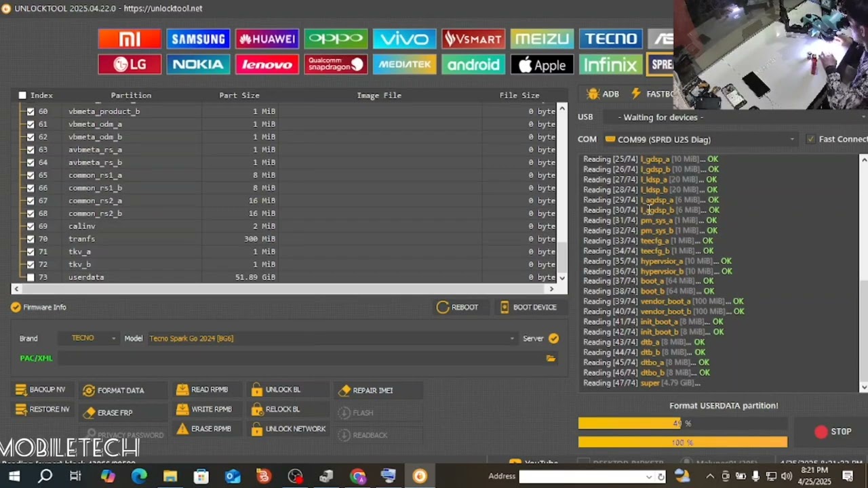Switch to the ADB tab
The width and height of the screenshot is (868, 488).
(603, 94)
